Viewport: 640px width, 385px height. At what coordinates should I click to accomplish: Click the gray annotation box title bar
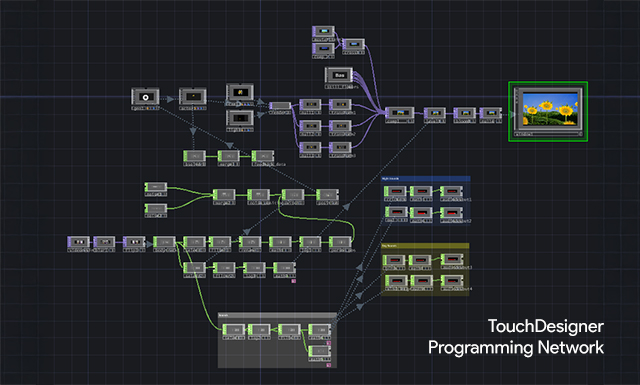click(277, 315)
